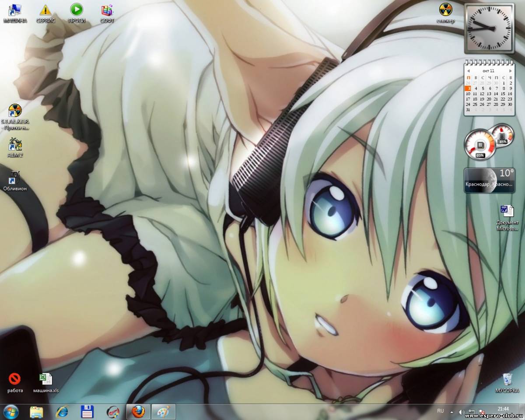The width and height of the screenshot is (525, 420).
Task: Open Windows Explorer from the taskbar
Action: 37,412
